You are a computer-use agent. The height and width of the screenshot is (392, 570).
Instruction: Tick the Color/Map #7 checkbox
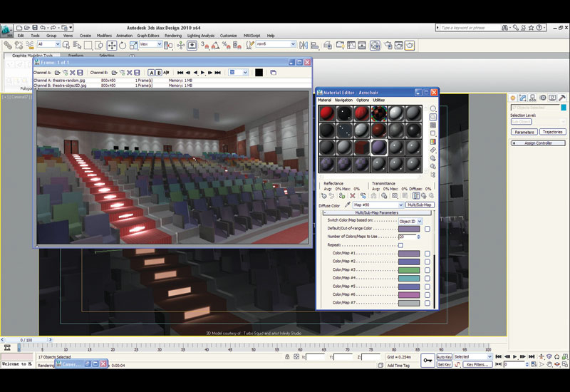[427, 303]
